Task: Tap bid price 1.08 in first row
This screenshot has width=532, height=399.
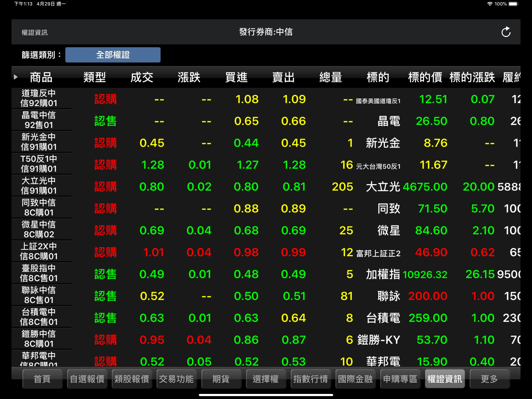Action: click(247, 99)
